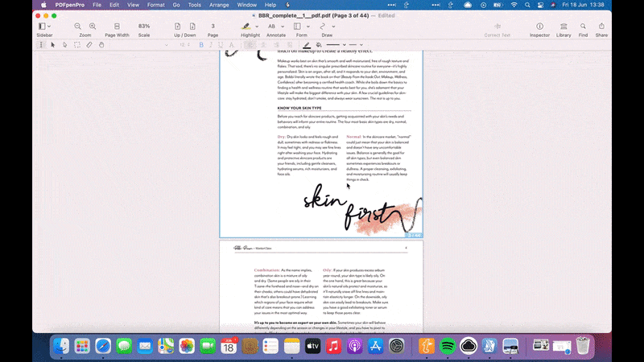This screenshot has width=644, height=362.
Task: Toggle Bold text formatting
Action: click(201, 45)
